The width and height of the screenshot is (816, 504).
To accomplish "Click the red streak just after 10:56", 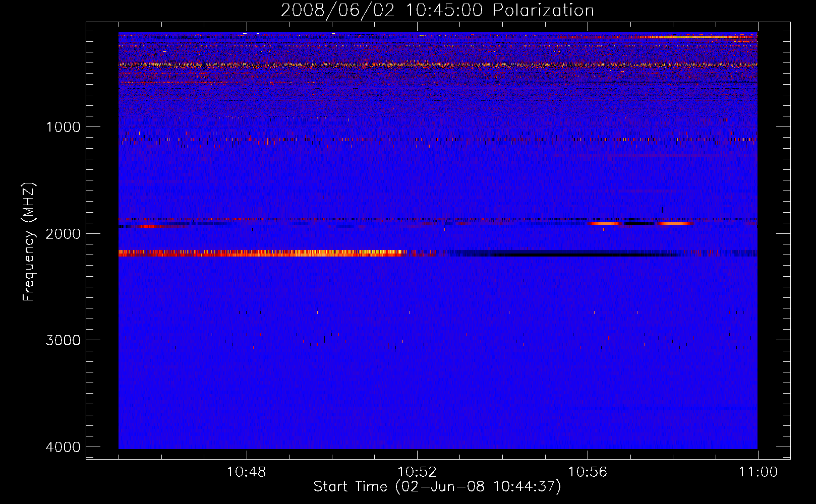I will [604, 223].
